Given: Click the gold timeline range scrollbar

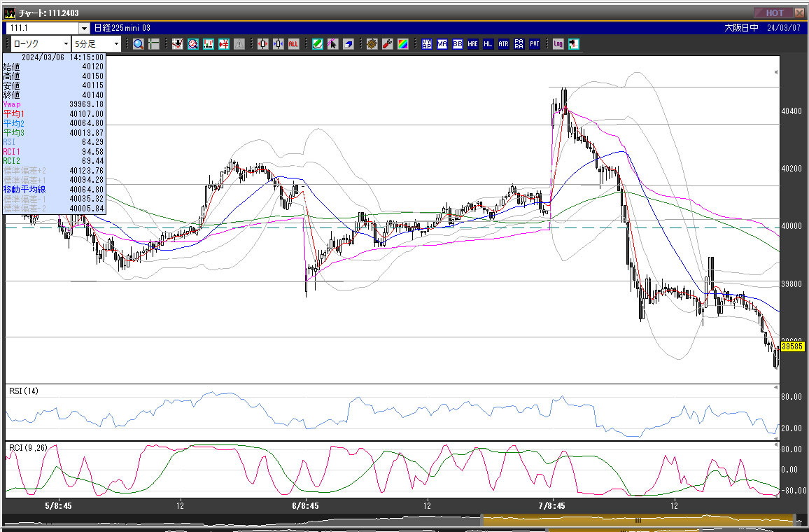Looking at the screenshot, I should pos(638,520).
